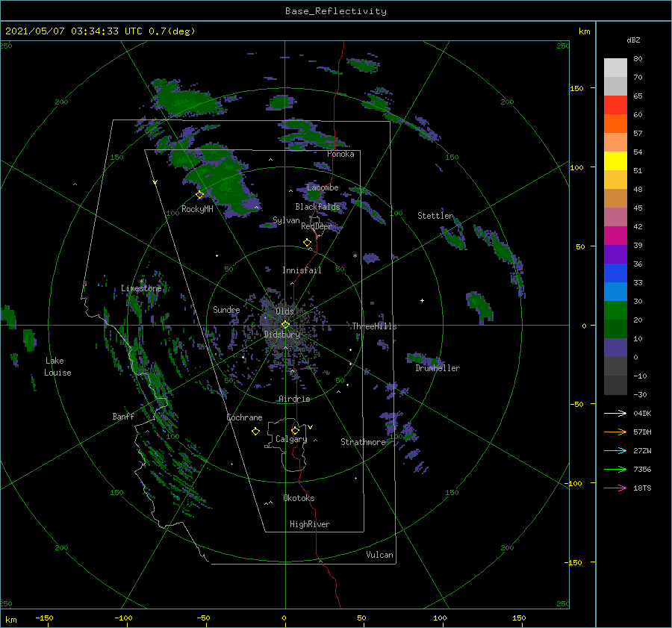Click the Ponoka city label
This screenshot has width=672, height=628.
[340, 155]
